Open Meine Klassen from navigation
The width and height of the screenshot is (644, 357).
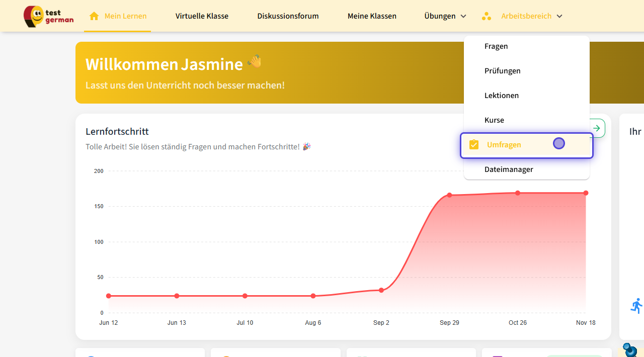pos(372,16)
